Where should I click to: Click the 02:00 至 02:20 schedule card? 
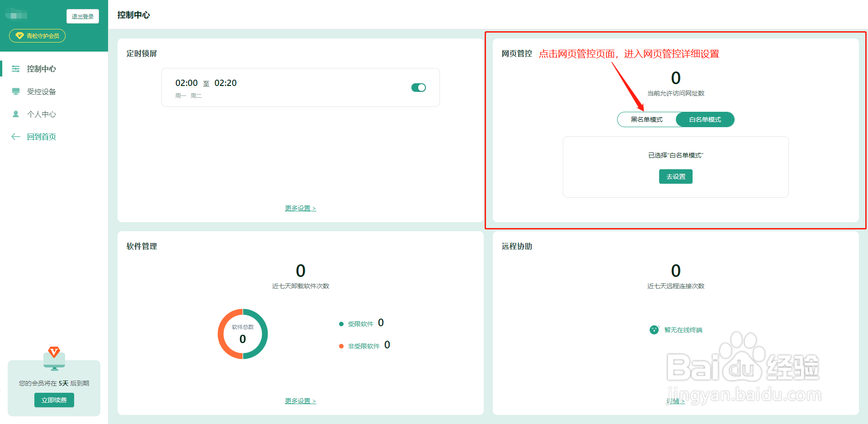pos(301,87)
